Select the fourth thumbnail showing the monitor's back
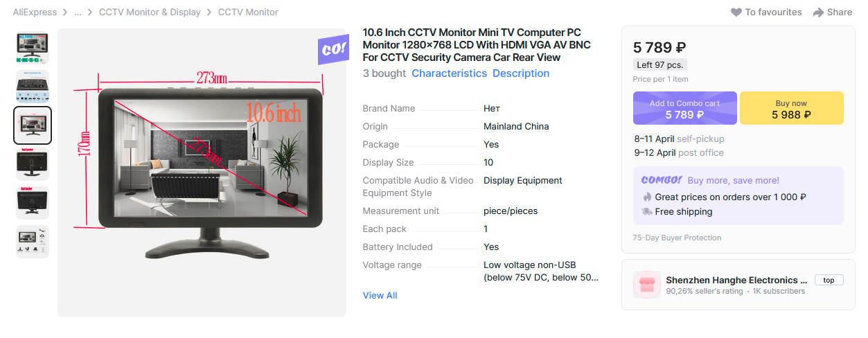This screenshot has height=338, width=868. (33, 164)
